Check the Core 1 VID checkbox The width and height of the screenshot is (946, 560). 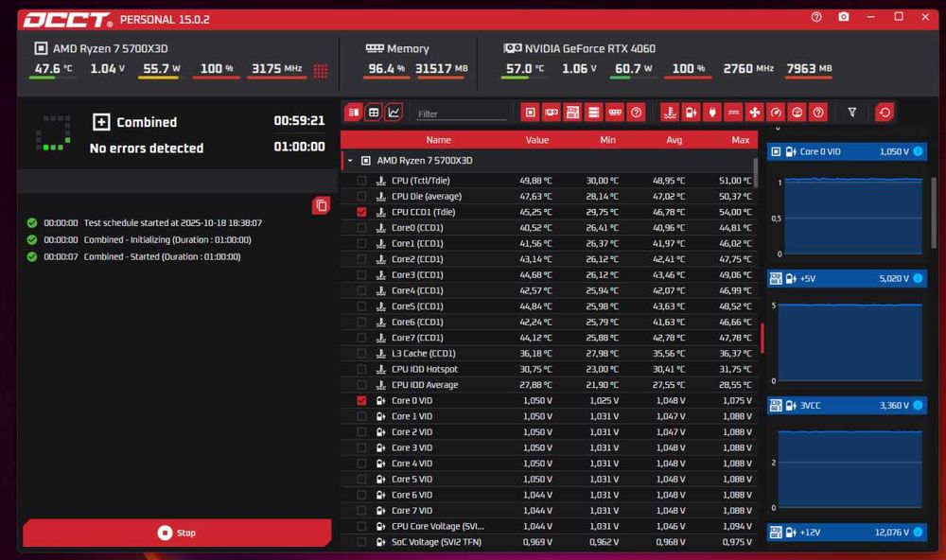pos(361,416)
